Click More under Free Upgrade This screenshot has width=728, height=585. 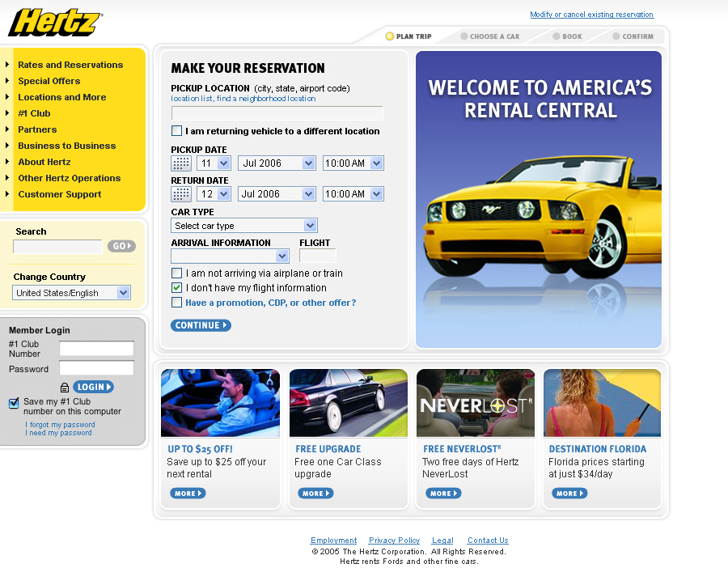click(315, 494)
